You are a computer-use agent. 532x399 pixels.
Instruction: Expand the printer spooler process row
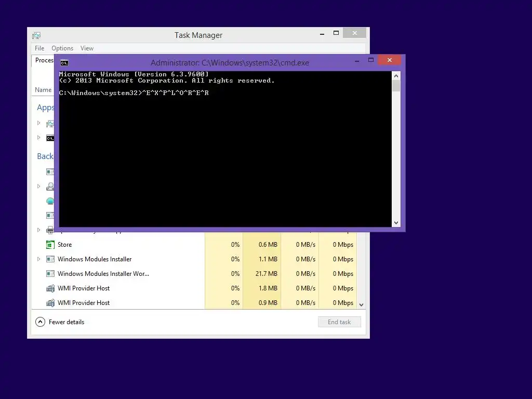click(38, 230)
